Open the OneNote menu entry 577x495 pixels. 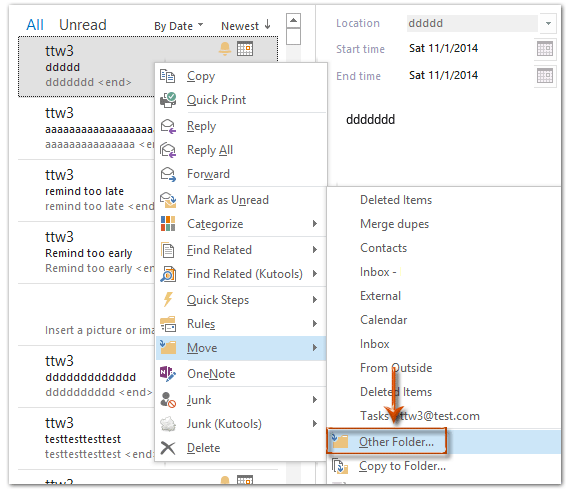(241, 374)
